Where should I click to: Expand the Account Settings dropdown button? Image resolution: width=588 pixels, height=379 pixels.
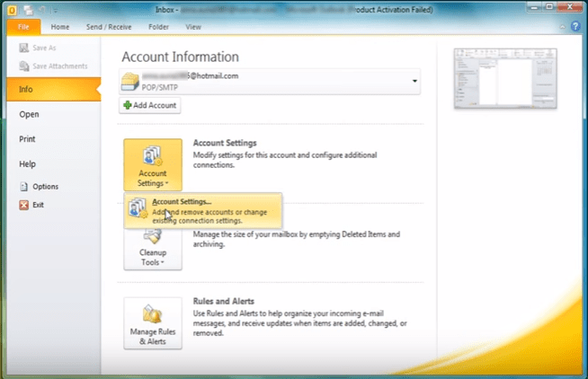pyautogui.click(x=153, y=164)
